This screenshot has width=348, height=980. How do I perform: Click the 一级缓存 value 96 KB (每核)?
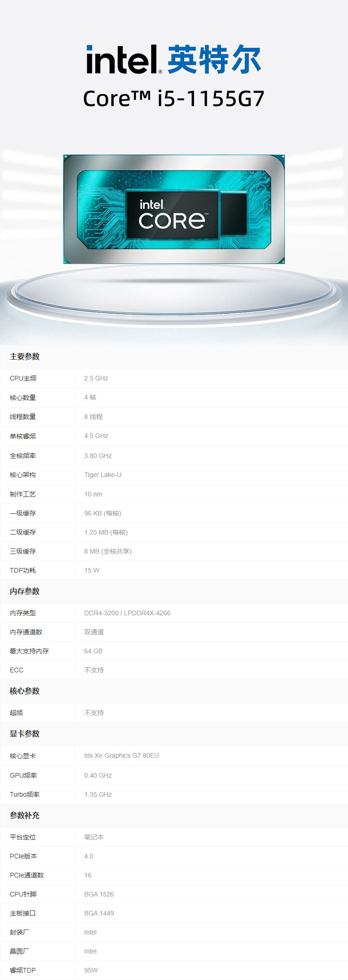pos(103,513)
